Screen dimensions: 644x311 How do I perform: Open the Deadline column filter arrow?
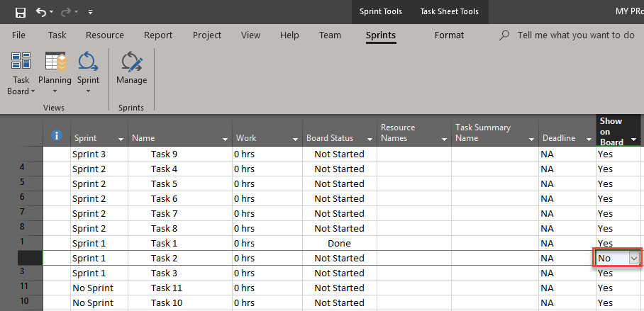(x=589, y=139)
